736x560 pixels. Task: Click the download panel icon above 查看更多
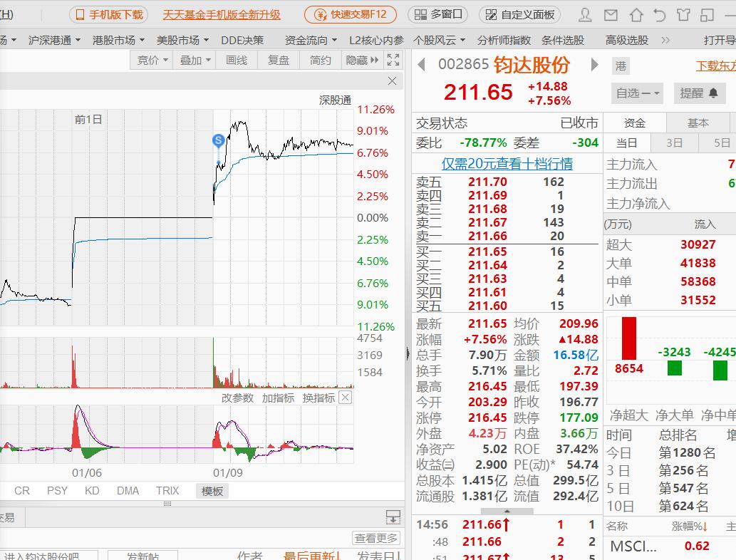coord(393,517)
